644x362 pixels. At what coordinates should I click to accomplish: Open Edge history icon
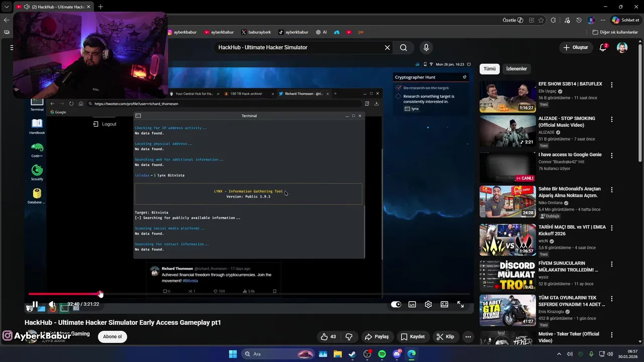pos(579,20)
